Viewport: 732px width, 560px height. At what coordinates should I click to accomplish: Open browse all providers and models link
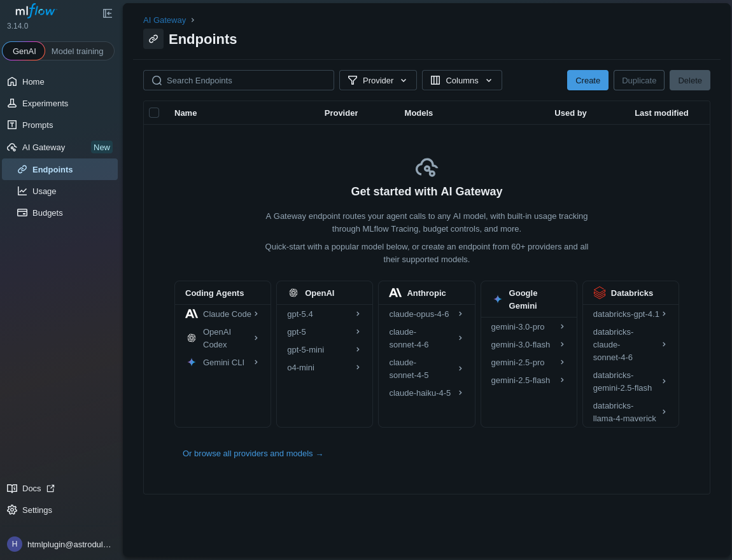pos(253,453)
